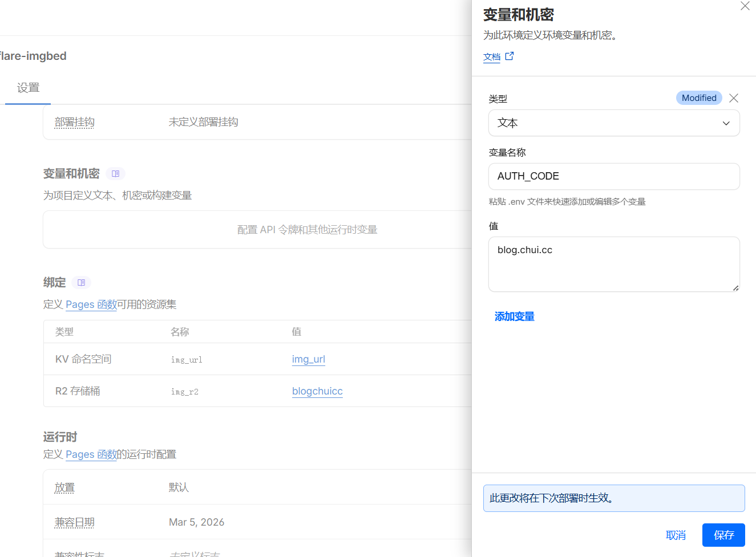Click the 值 text area with blog.chui.cc
Viewport: 756px width, 557px height.
coord(613,264)
